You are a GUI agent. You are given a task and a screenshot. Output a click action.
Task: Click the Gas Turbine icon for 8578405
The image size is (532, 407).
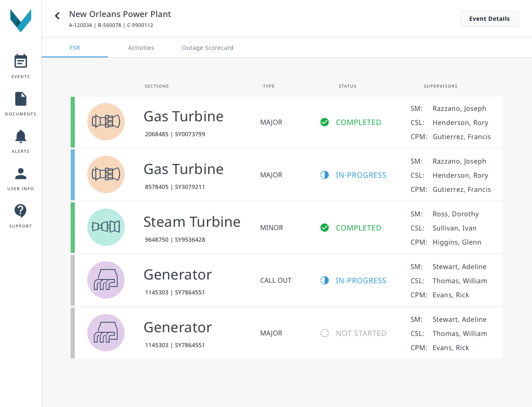coord(106,174)
